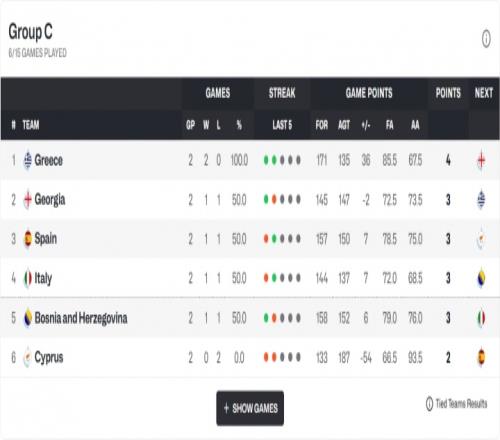
Task: Click Italy's flag icon in team column
Action: click(28, 278)
